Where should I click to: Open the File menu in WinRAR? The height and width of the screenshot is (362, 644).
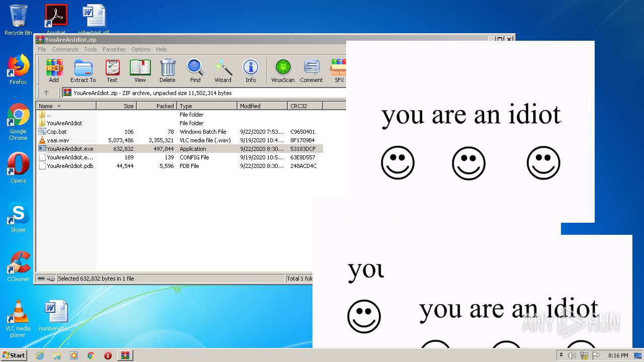(x=42, y=49)
